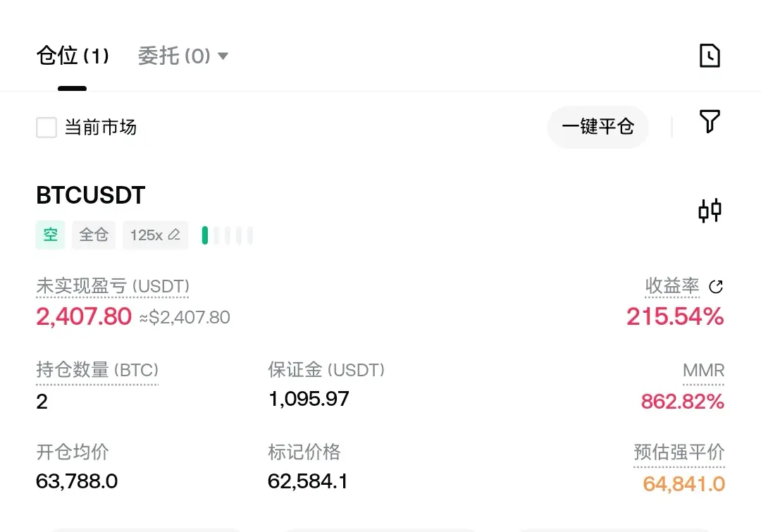Click the 215.54% return rate value

pos(675,316)
